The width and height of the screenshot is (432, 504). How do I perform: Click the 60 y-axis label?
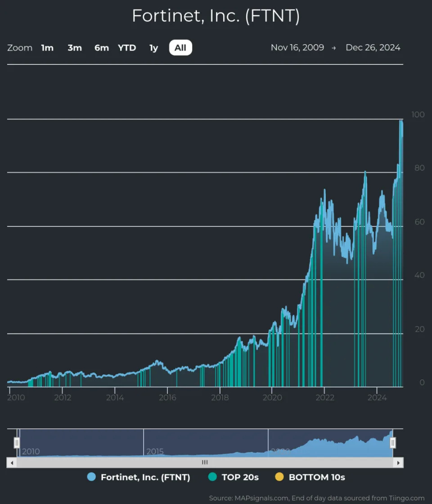pyautogui.click(x=419, y=222)
